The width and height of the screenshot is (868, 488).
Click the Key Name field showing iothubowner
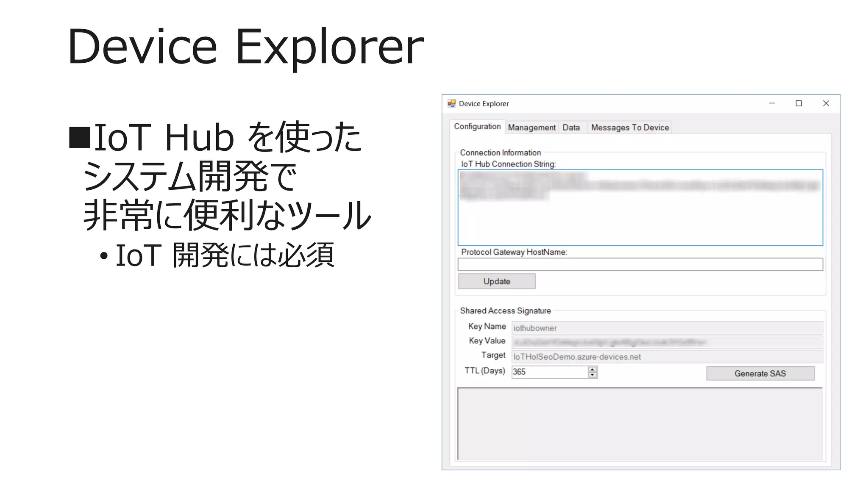[667, 328]
